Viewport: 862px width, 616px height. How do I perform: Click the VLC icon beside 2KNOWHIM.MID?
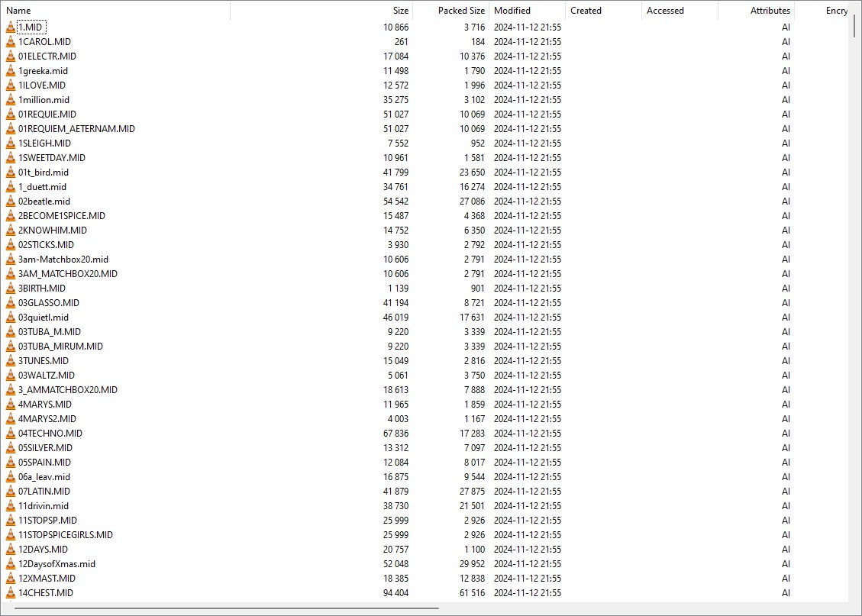click(11, 231)
